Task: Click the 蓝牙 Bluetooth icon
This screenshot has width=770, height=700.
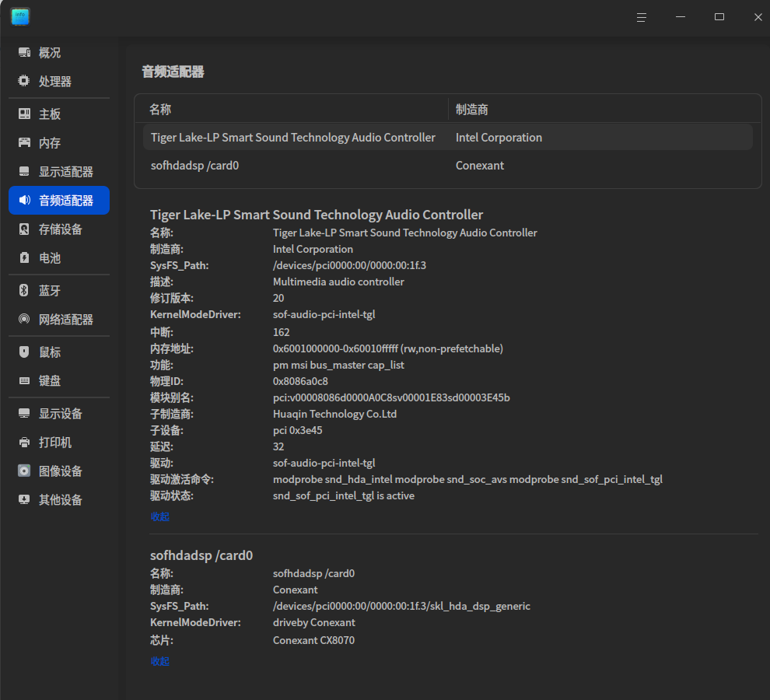Action: (24, 290)
